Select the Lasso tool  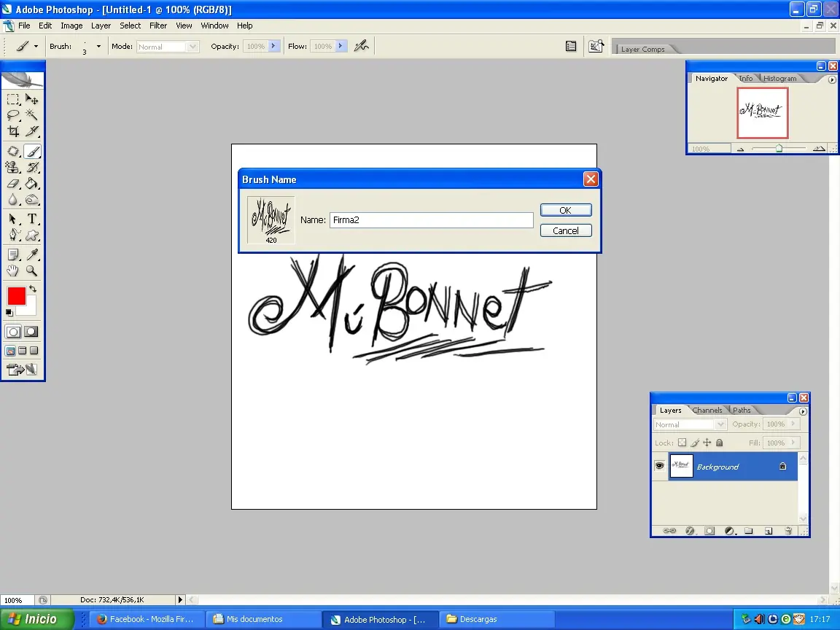coord(12,114)
